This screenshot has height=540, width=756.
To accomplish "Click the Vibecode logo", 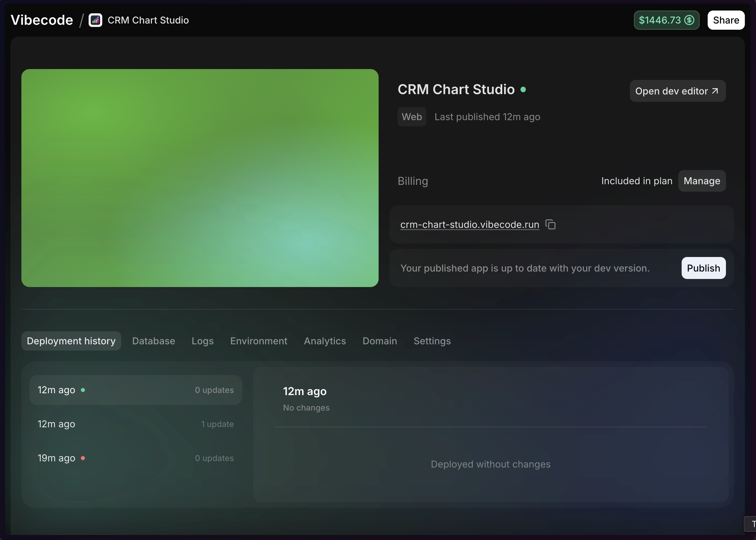I will tap(42, 20).
